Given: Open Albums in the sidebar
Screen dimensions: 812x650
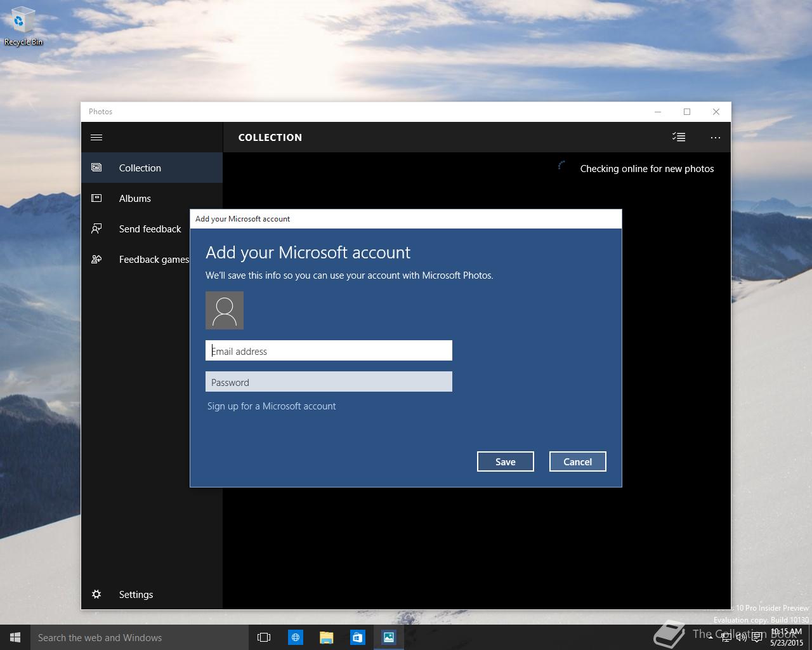Looking at the screenshot, I should (152, 198).
